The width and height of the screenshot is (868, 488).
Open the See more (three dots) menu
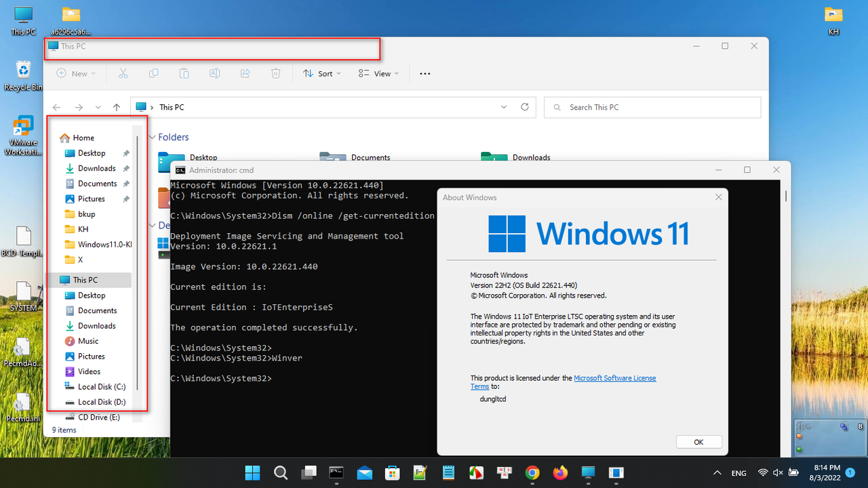click(x=425, y=73)
